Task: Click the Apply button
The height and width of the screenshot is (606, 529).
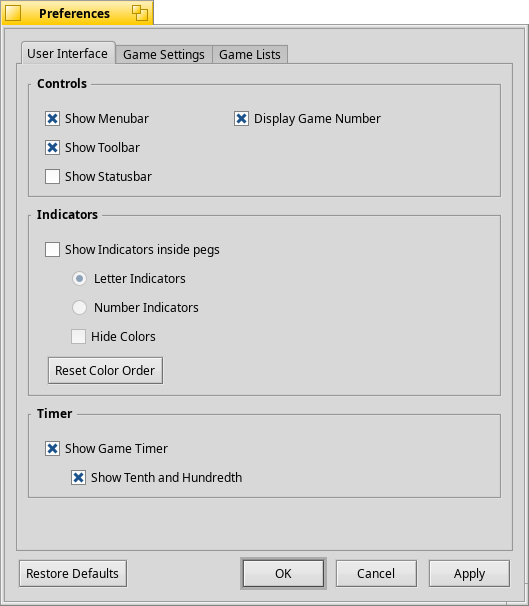Action: pos(469,573)
